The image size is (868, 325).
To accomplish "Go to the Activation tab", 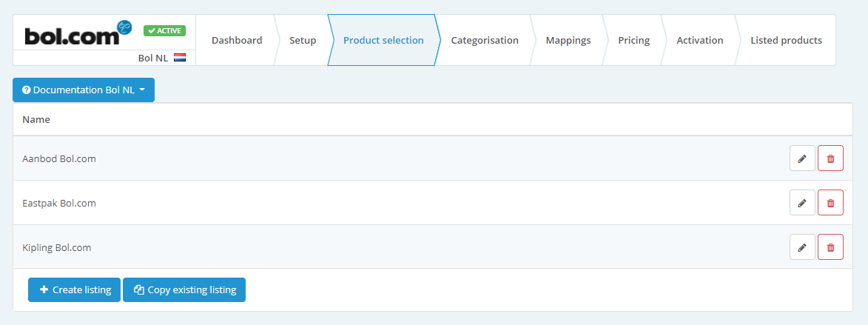I will click(700, 41).
